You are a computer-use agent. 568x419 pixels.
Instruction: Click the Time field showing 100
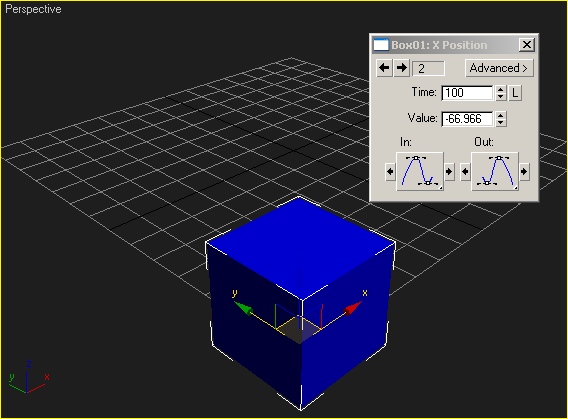pyautogui.click(x=467, y=93)
